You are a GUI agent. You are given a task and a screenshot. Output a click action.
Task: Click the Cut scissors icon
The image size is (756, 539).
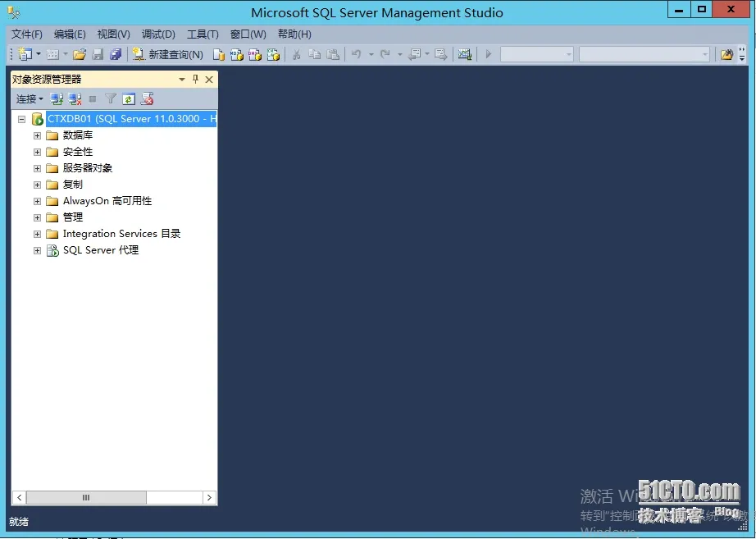pyautogui.click(x=297, y=54)
